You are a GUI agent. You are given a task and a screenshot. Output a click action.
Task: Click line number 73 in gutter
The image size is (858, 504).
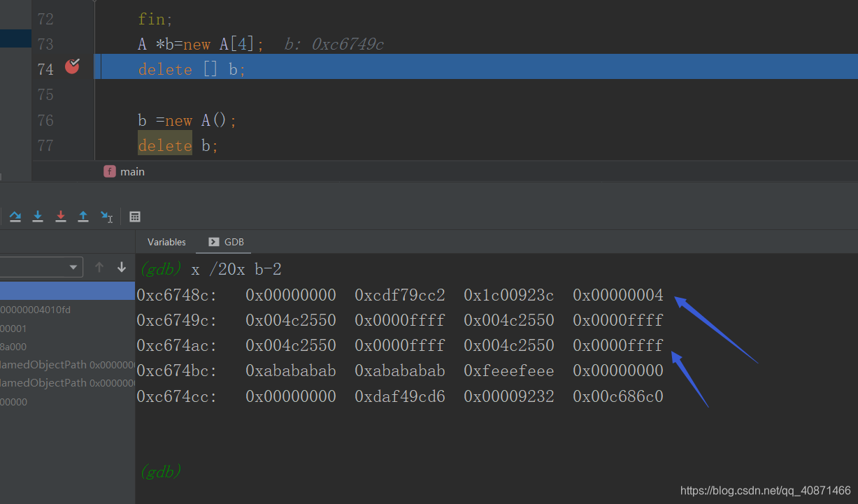pyautogui.click(x=45, y=44)
